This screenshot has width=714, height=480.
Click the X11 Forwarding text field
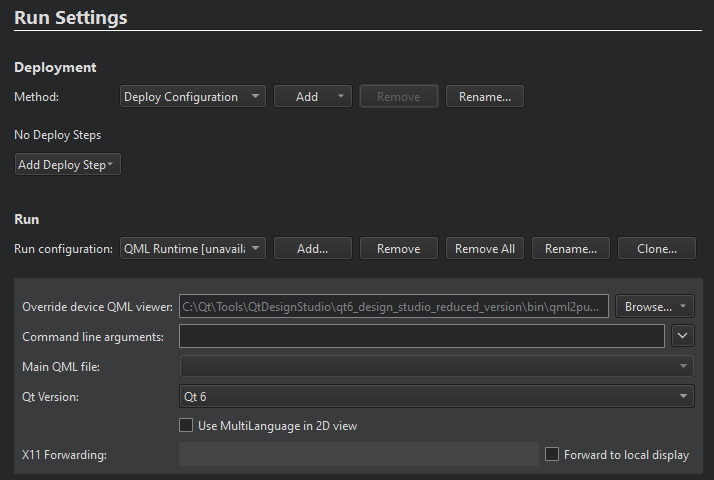[x=358, y=455]
